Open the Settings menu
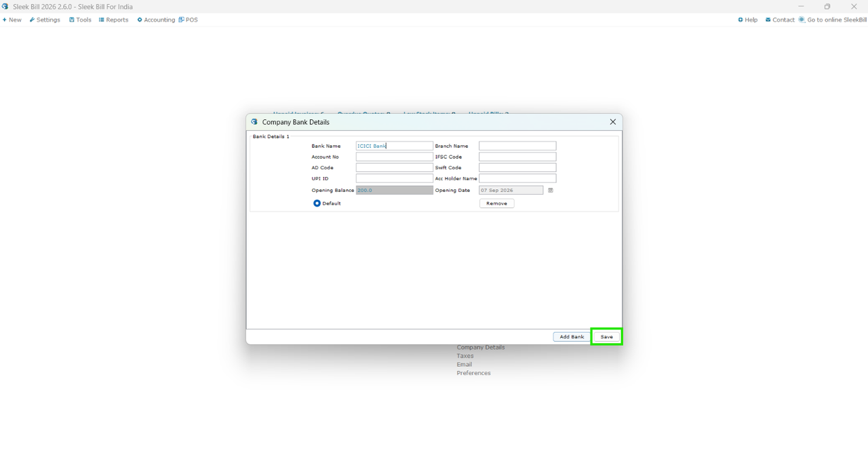 (x=45, y=20)
